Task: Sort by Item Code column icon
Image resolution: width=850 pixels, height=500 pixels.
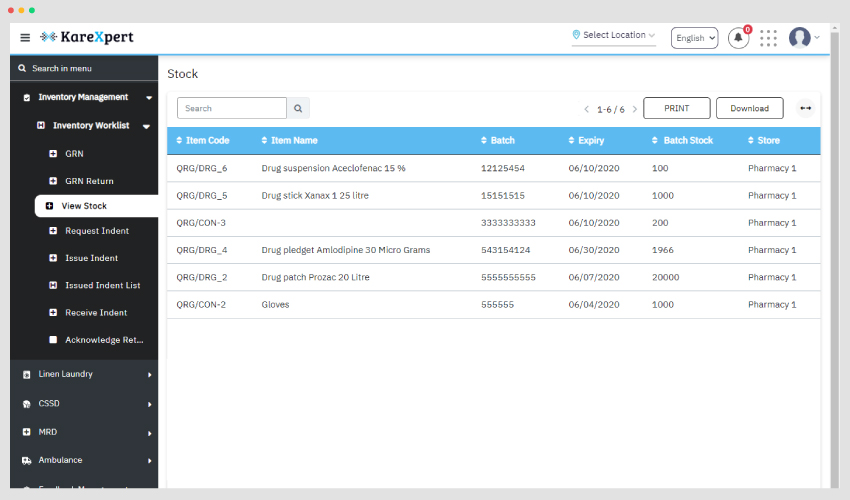Action: tap(179, 140)
